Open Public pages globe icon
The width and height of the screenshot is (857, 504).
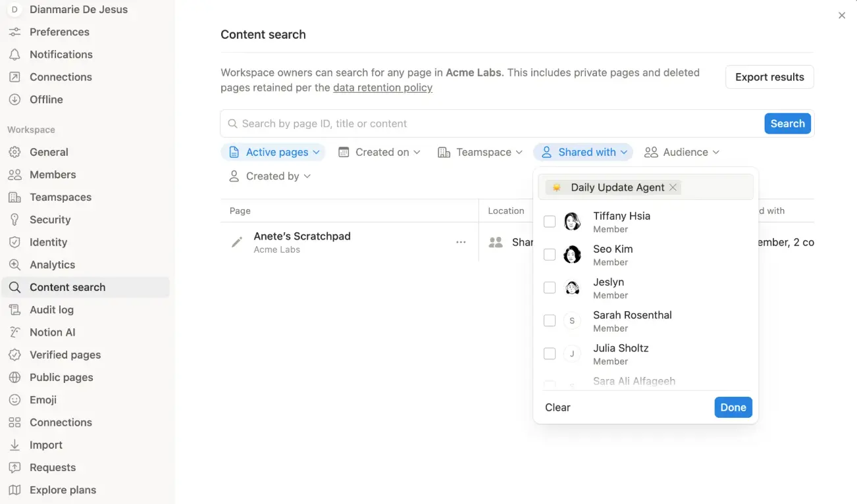(x=14, y=378)
